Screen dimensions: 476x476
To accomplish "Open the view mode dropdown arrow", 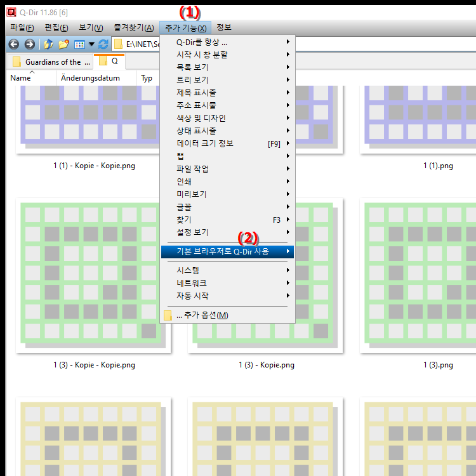I will coord(91,44).
